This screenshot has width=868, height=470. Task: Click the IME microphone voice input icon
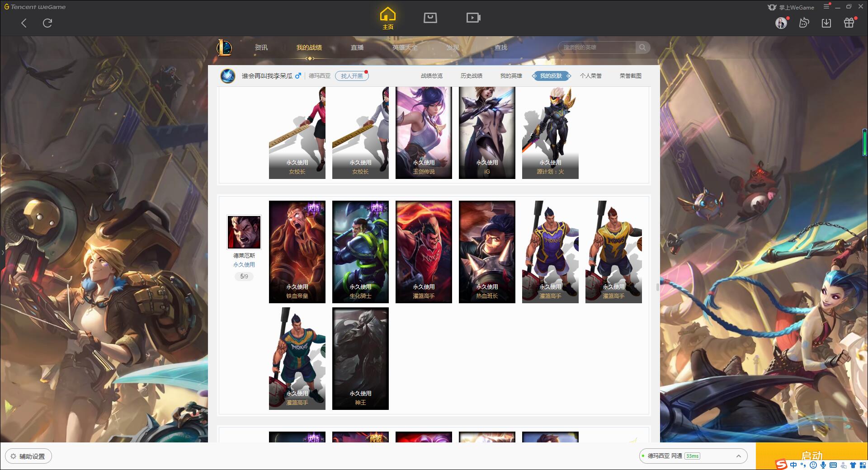click(823, 465)
